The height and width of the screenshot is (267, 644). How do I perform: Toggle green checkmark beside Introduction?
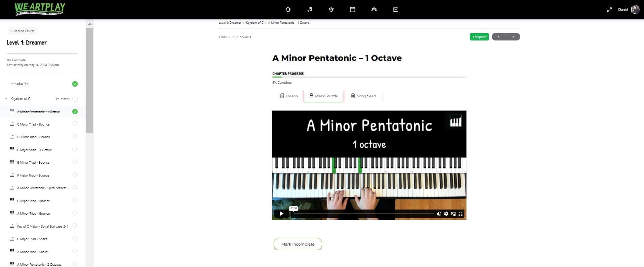pyautogui.click(x=75, y=84)
